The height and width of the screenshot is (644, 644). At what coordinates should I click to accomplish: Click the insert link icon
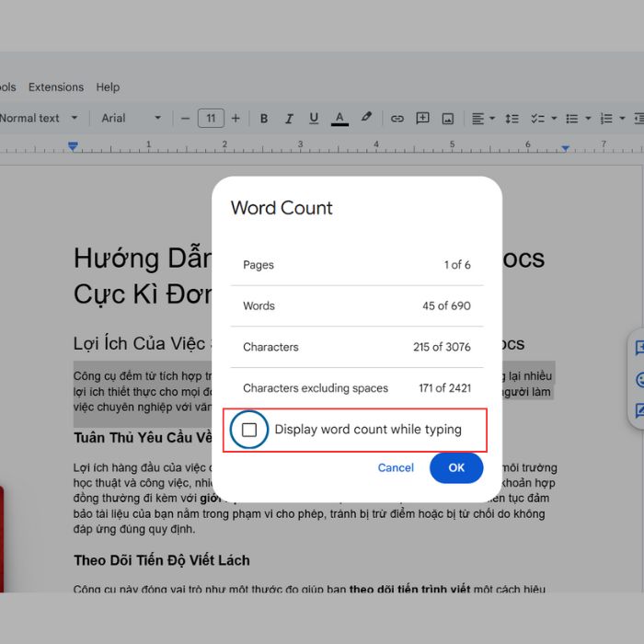coord(397,119)
